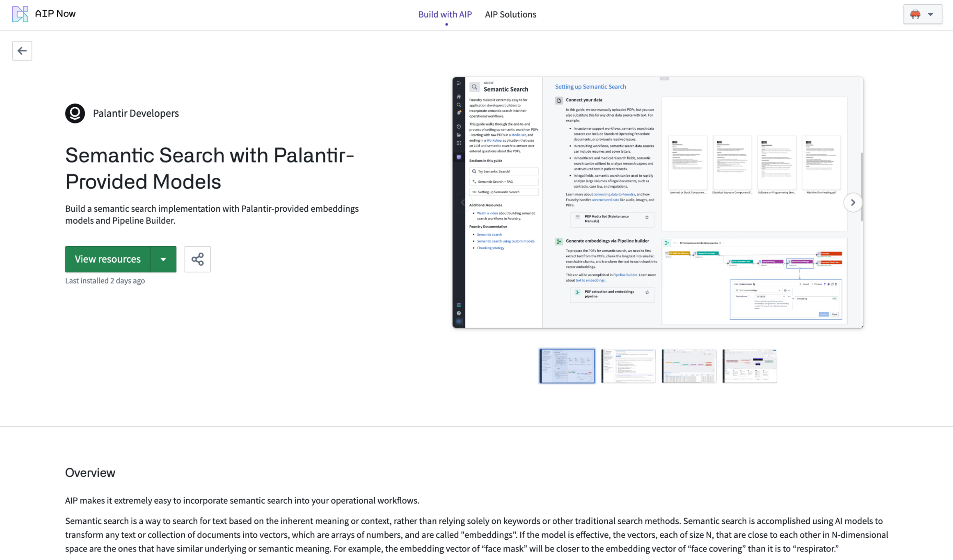Click the right carousel chevron to advance
Viewport: 953px width, 560px height.
[852, 202]
